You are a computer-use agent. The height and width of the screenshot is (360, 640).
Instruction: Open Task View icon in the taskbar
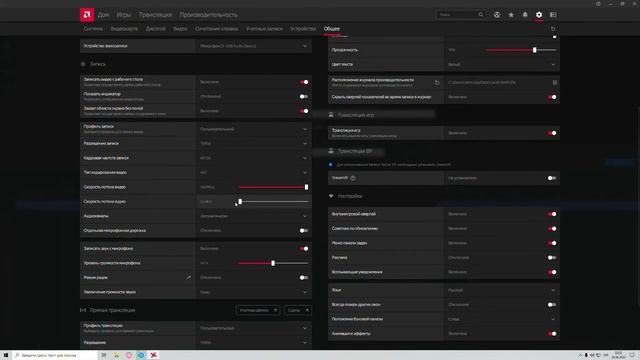[104, 355]
